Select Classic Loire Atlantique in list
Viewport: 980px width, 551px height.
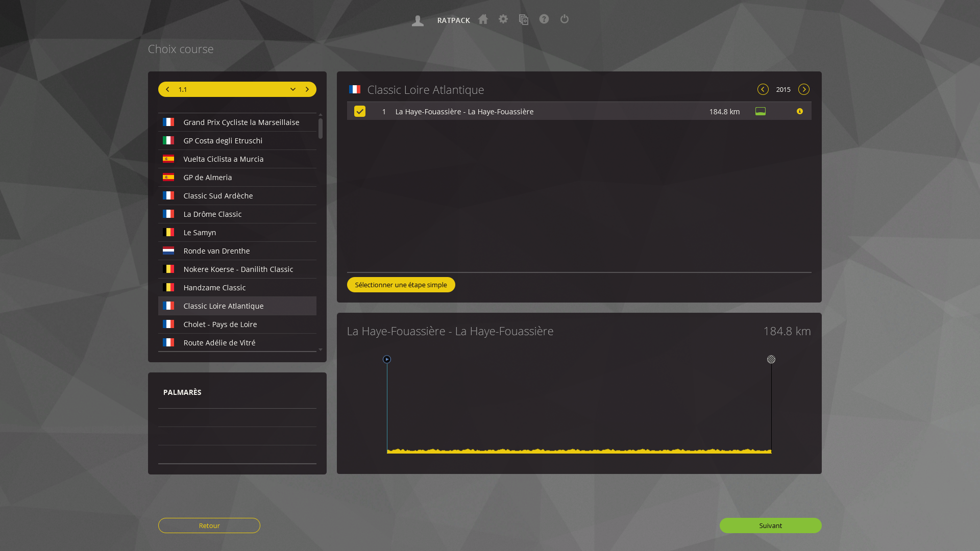pyautogui.click(x=237, y=306)
